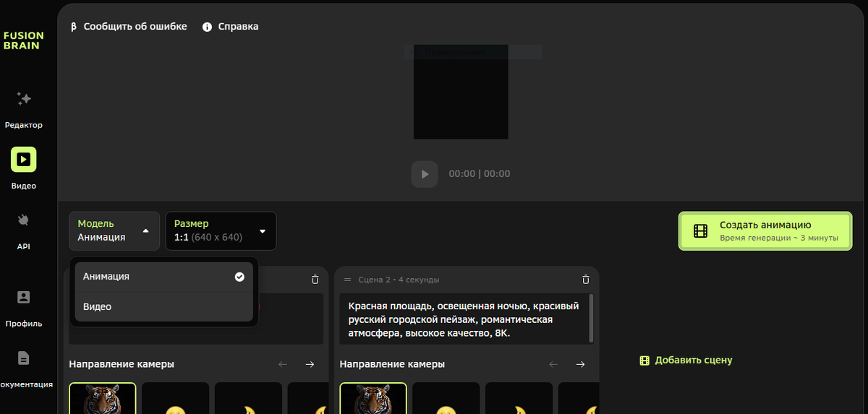This screenshot has width=868, height=414.
Task: Select second camera thumbnail in first scene
Action: (176, 398)
